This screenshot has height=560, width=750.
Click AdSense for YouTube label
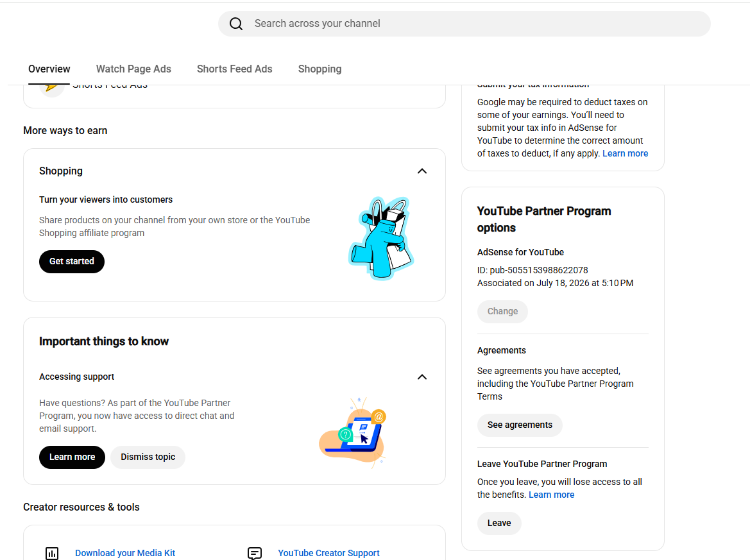(x=520, y=253)
